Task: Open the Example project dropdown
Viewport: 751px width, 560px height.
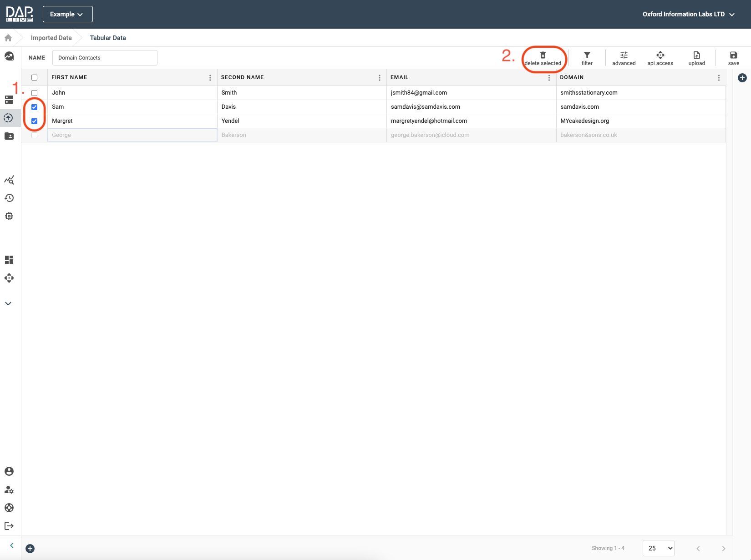Action: click(67, 14)
